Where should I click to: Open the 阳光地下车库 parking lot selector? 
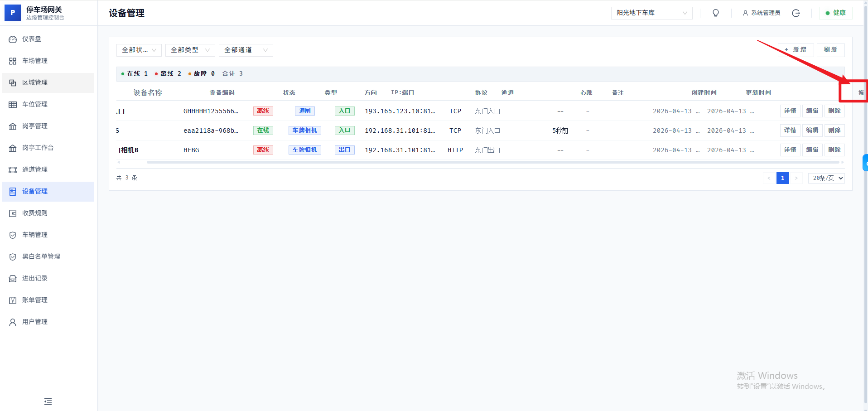pos(651,13)
